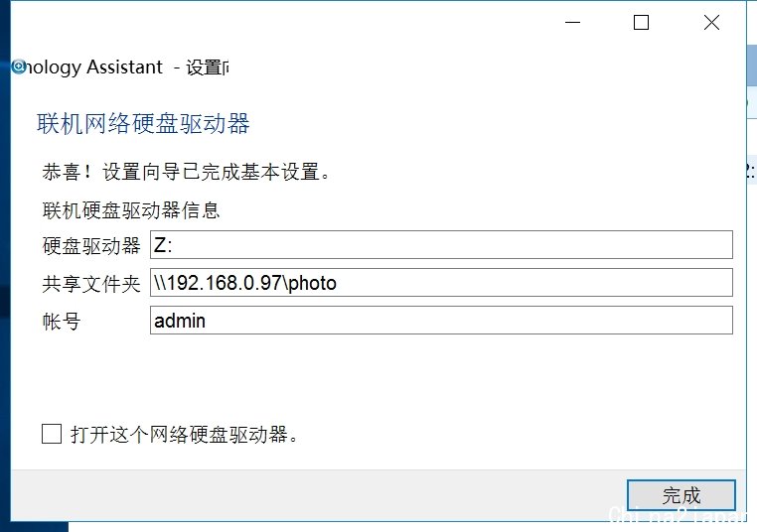Viewport: 757px width, 532px height.
Task: Click the 共享文件夹 field label
Action: point(91,284)
